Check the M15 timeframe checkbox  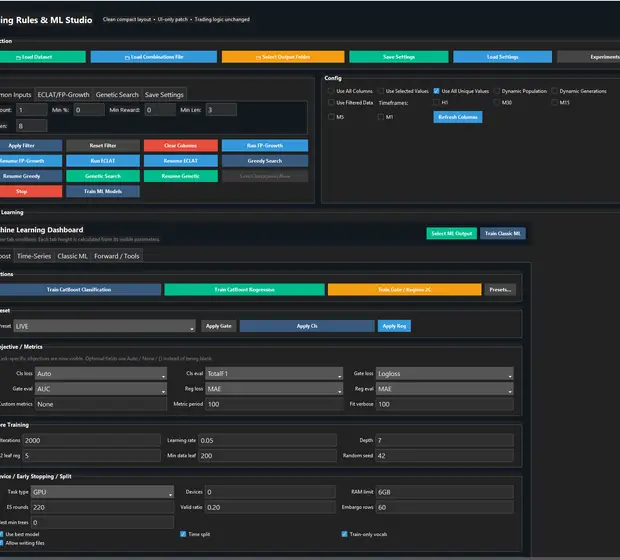tap(554, 102)
